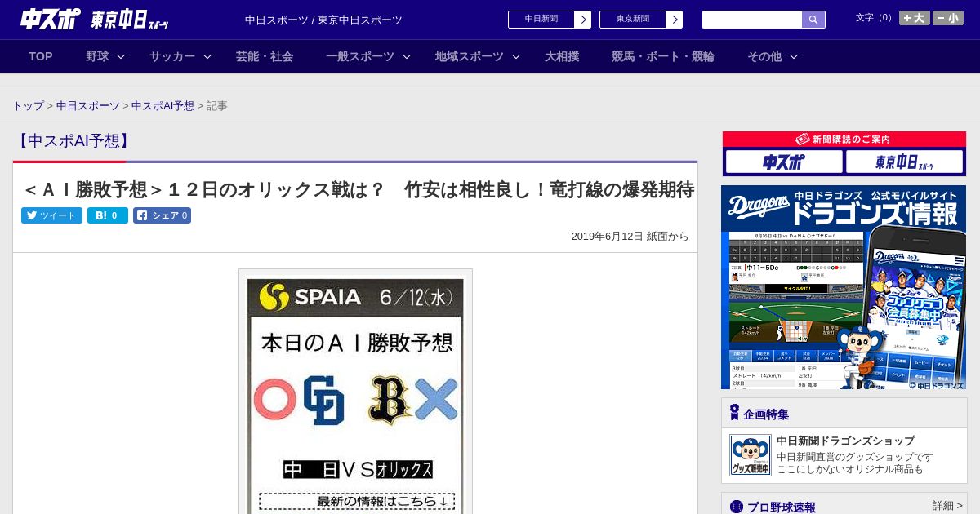Click 企画特集 ribbon icon
980x514 pixels.
coord(734,413)
